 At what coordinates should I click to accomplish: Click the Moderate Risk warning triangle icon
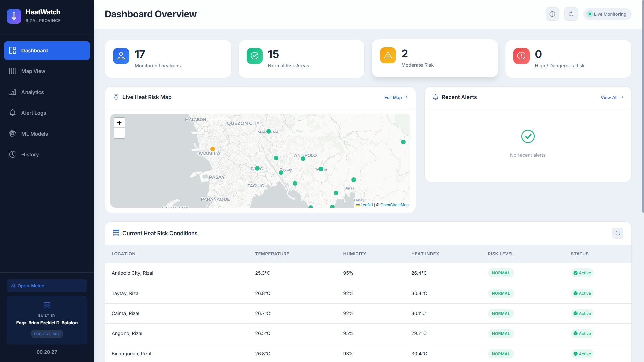coord(388,55)
